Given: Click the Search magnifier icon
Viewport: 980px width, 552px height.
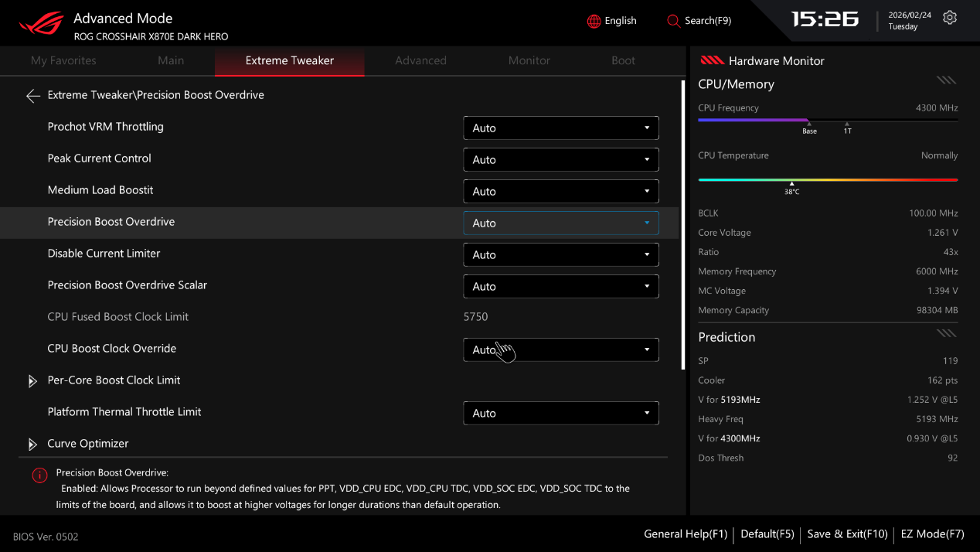Looking at the screenshot, I should click(673, 22).
